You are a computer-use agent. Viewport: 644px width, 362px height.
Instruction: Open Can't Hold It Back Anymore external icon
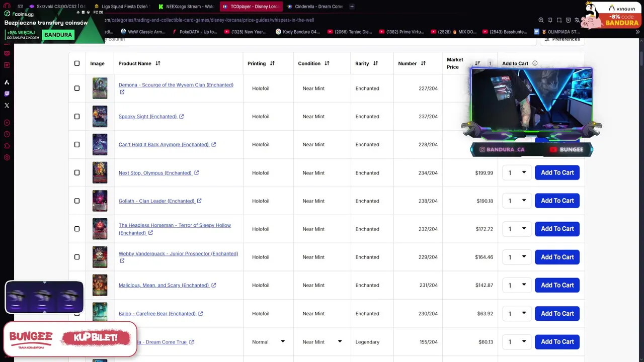[213, 145]
